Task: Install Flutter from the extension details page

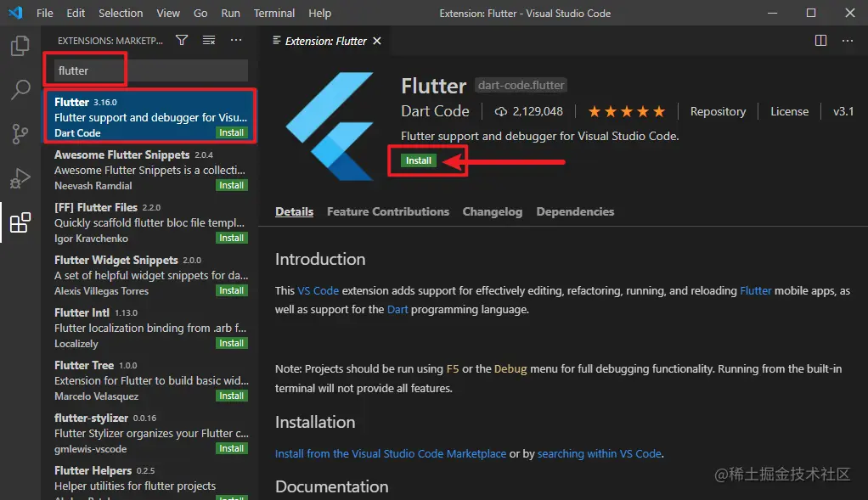Action: 418,160
